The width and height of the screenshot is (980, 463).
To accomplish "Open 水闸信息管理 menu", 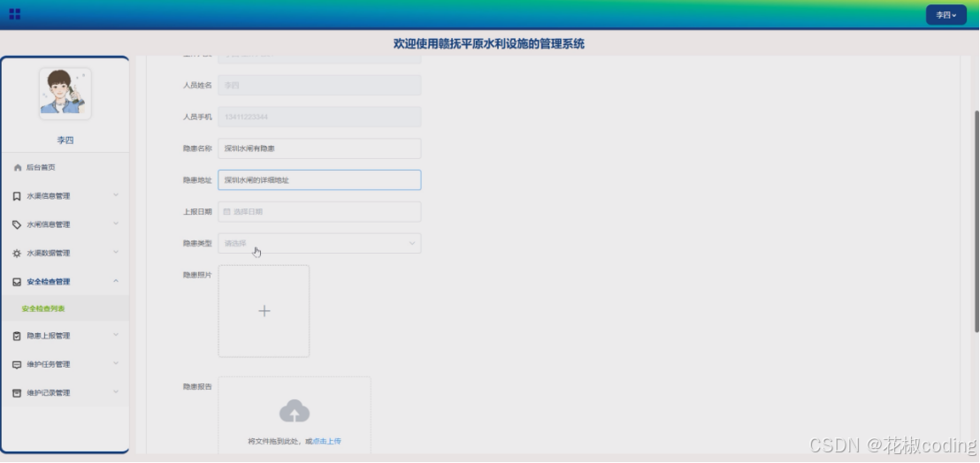I will (65, 224).
